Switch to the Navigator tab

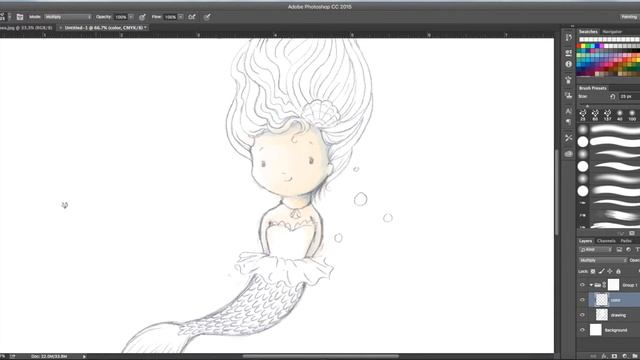(612, 32)
